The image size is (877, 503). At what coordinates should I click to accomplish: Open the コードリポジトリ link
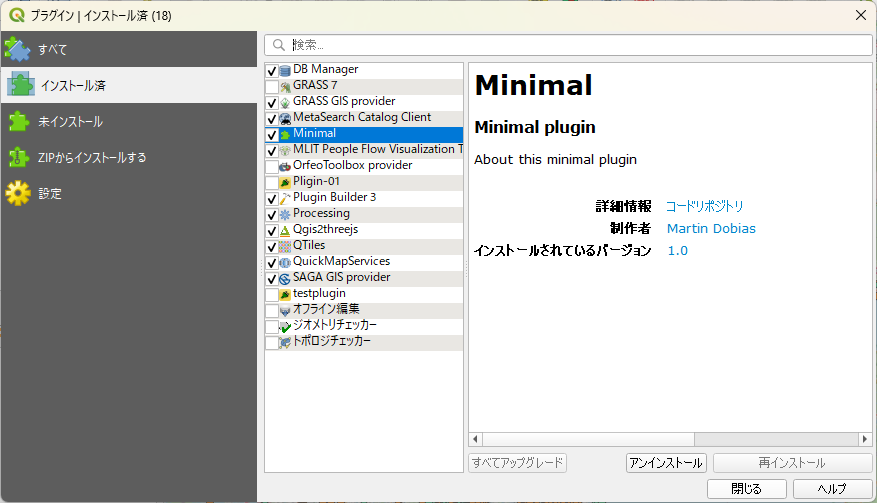(704, 206)
